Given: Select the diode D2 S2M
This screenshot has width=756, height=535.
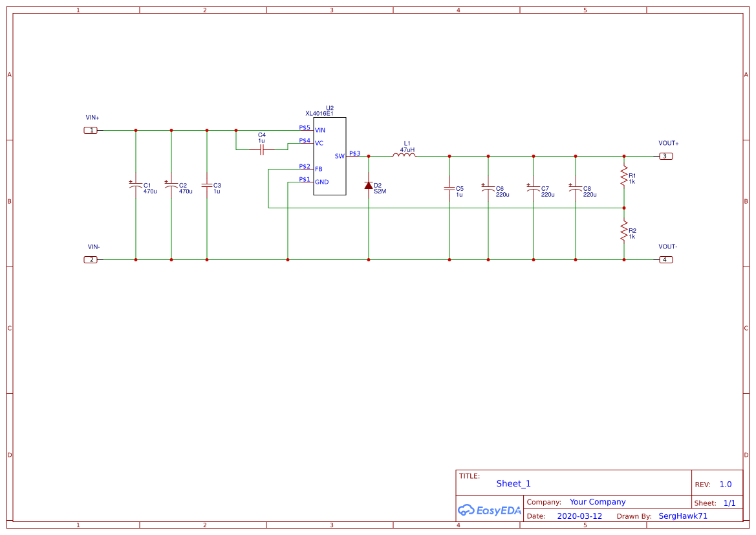Looking at the screenshot, I should pos(368,186).
